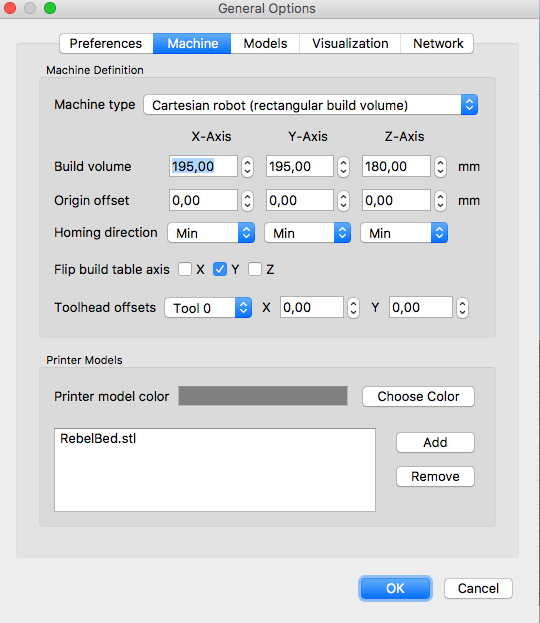The image size is (540, 623).
Task: Click the Z-Axis build volume field
Action: pyautogui.click(x=396, y=166)
